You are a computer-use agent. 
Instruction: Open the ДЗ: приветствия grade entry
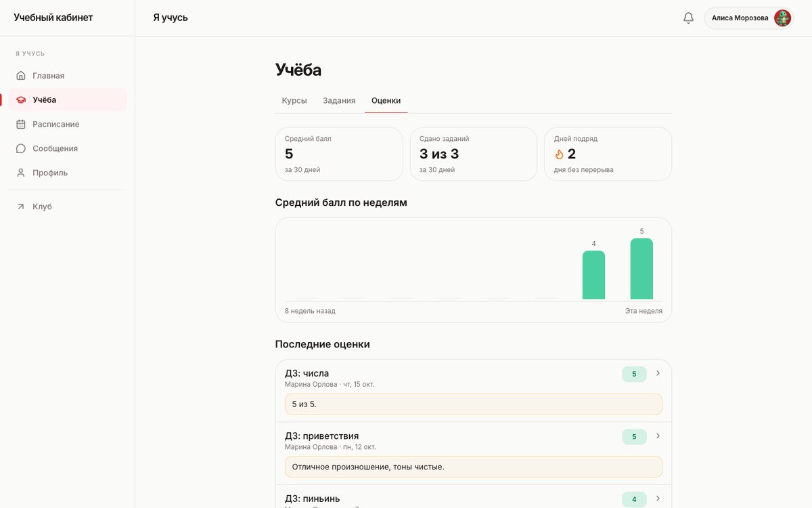click(474, 453)
